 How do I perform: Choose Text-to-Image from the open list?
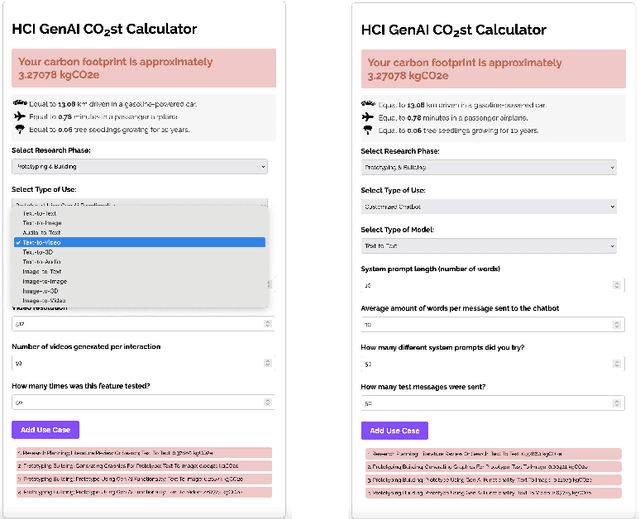(x=45, y=223)
